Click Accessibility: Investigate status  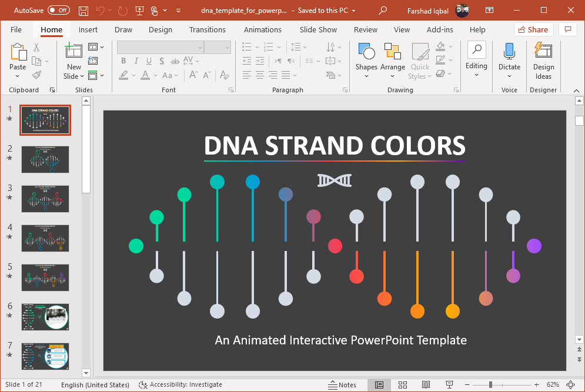[180, 384]
